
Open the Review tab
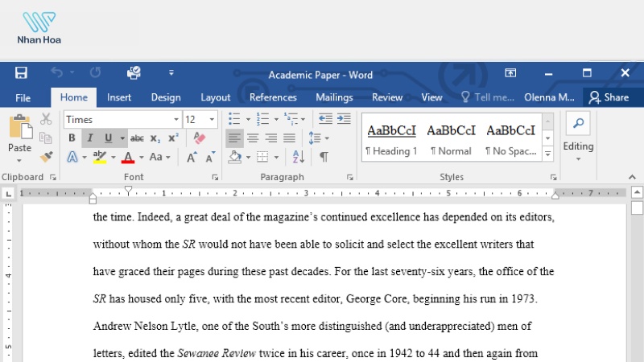(x=387, y=97)
